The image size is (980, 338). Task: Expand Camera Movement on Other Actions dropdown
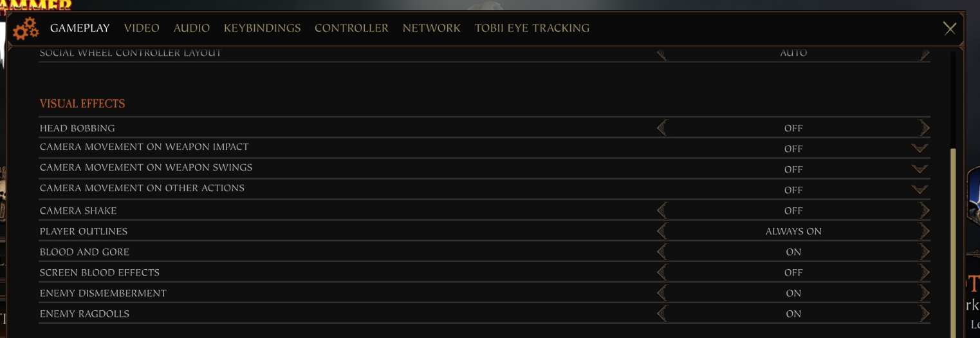[x=920, y=190]
